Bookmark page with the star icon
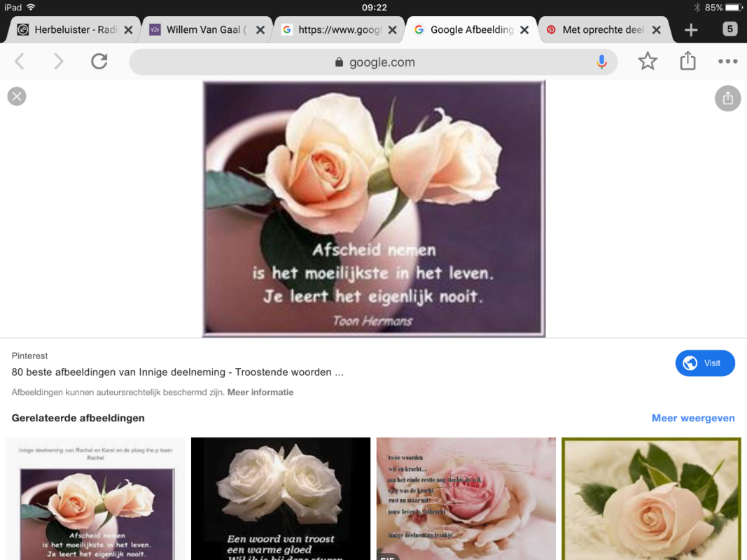The width and height of the screenshot is (747, 560). coord(648,62)
